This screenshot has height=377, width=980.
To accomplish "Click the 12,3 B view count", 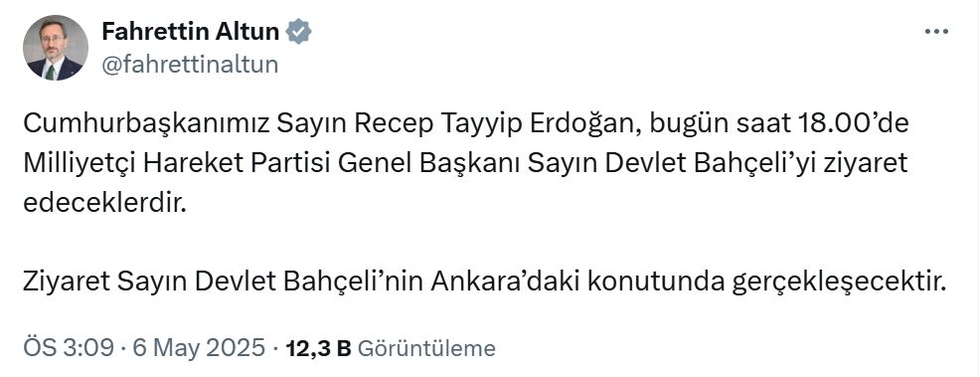I will pos(319,348).
